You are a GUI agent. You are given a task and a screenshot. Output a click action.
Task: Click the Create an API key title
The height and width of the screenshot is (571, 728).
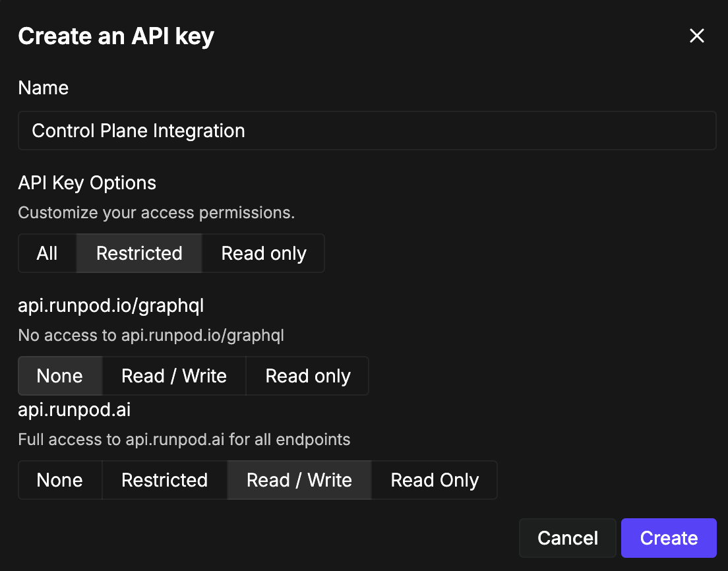tap(116, 36)
